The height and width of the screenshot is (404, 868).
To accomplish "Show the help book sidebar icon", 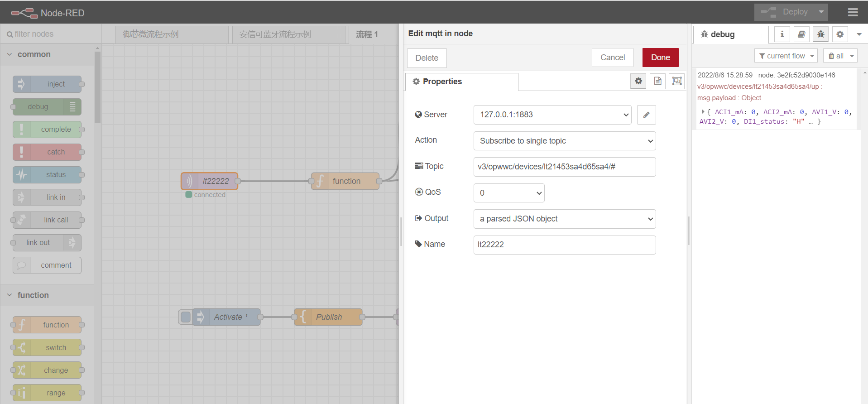I will tap(801, 34).
